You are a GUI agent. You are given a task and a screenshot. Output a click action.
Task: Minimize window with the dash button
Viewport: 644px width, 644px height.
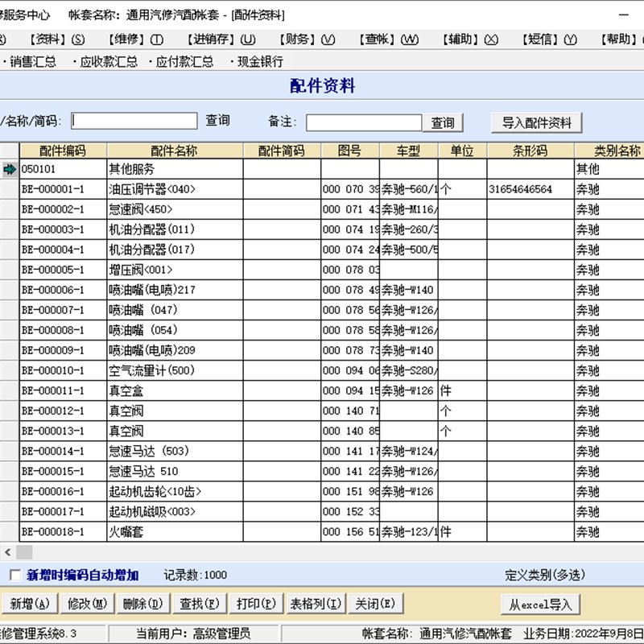click(623, 14)
